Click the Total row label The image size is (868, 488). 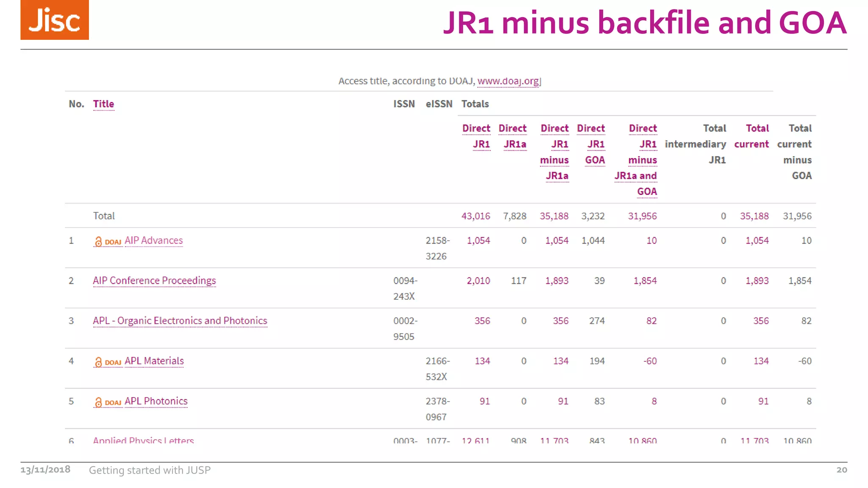[104, 216]
